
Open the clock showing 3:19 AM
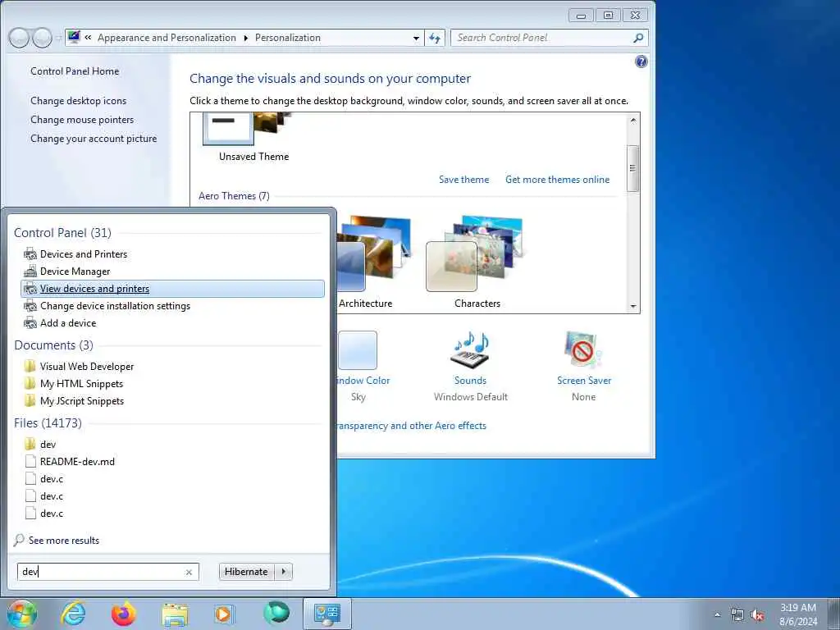coord(798,614)
